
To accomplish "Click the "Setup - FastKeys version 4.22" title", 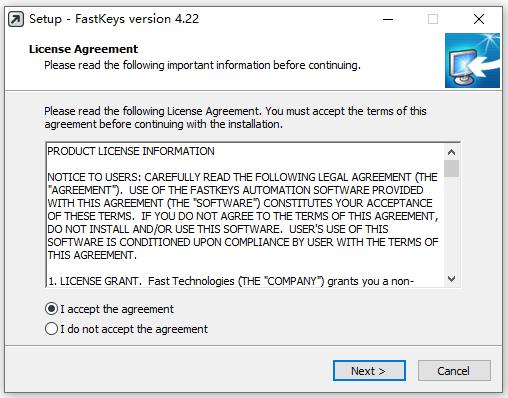I will tap(114, 19).
